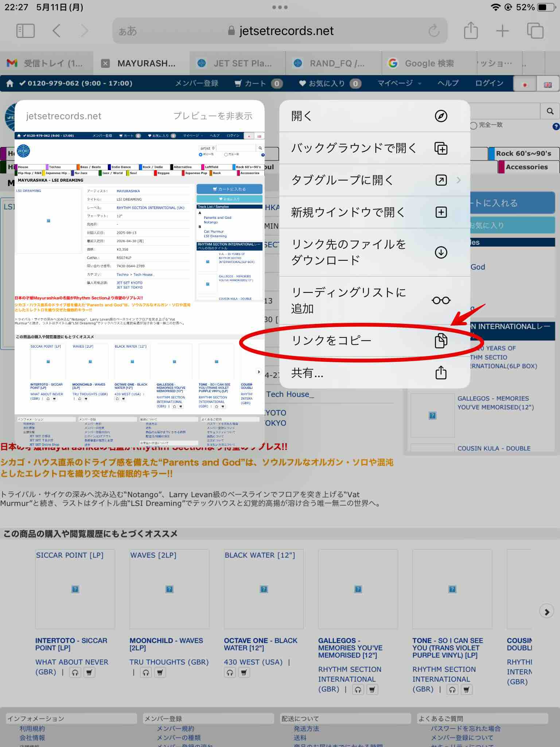The width and height of the screenshot is (560, 747).
Task: Add OCTAVE ONE - BLACK WATER to cart icon
Action: (x=244, y=672)
